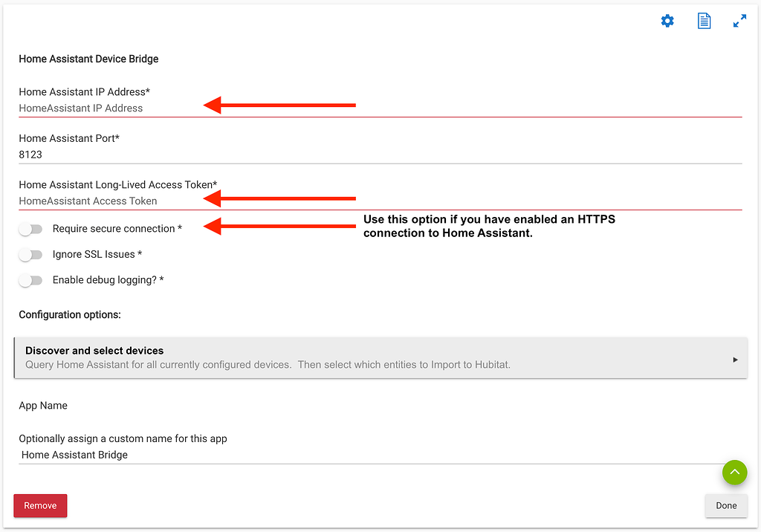The image size is (761, 532).
Task: Open the settings gear icon
Action: tap(667, 21)
